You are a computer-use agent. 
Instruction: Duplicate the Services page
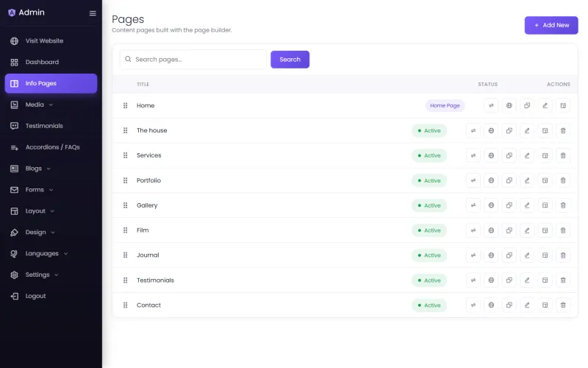(x=509, y=155)
